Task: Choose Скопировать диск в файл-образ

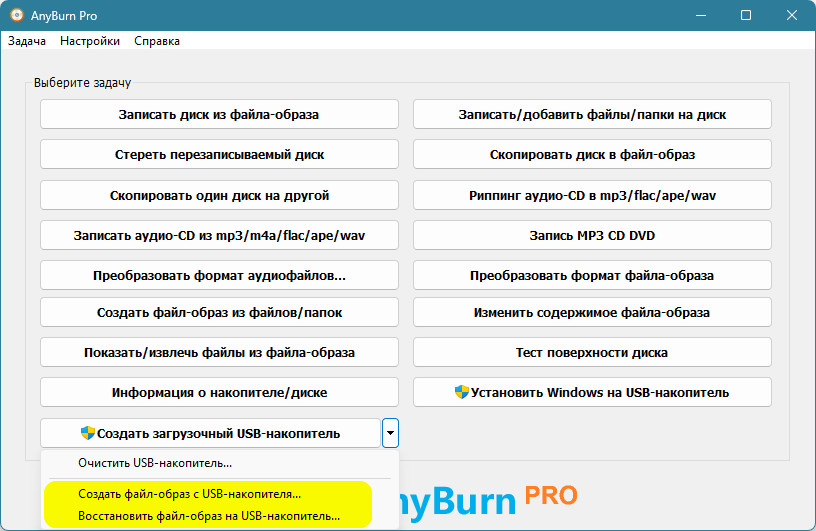Action: point(592,155)
